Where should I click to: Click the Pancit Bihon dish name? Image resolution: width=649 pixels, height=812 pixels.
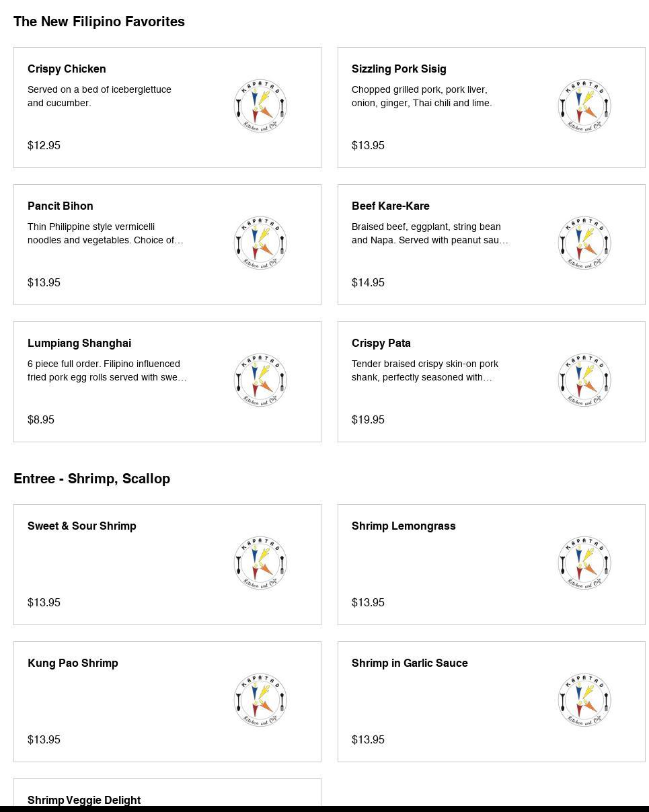coord(61,206)
